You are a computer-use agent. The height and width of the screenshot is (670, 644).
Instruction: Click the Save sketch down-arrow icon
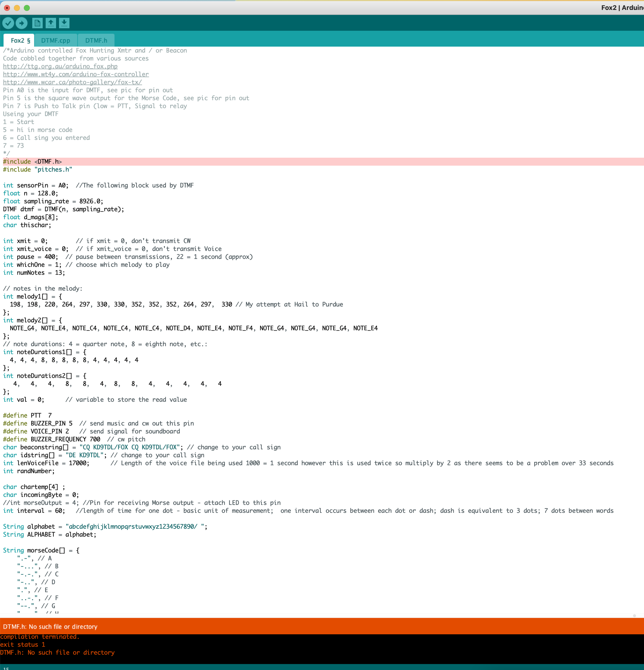tap(64, 23)
